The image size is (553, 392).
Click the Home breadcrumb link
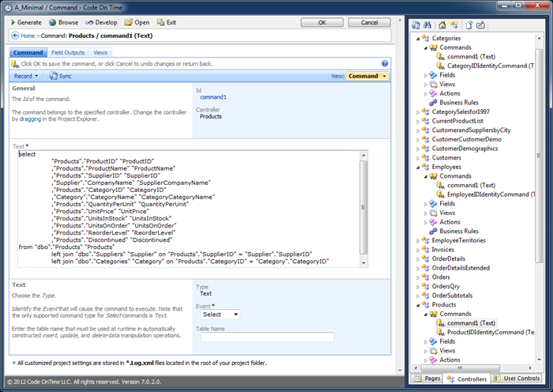[28, 36]
